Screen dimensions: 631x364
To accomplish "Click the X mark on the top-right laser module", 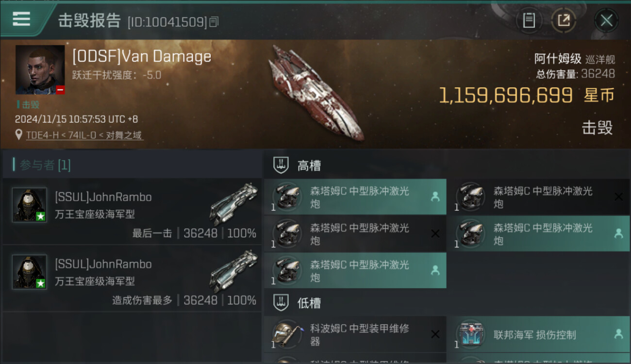I will click(x=618, y=197).
